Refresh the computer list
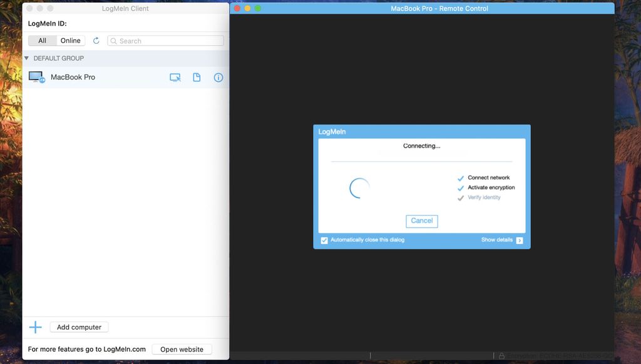This screenshot has width=641, height=364. tap(96, 40)
